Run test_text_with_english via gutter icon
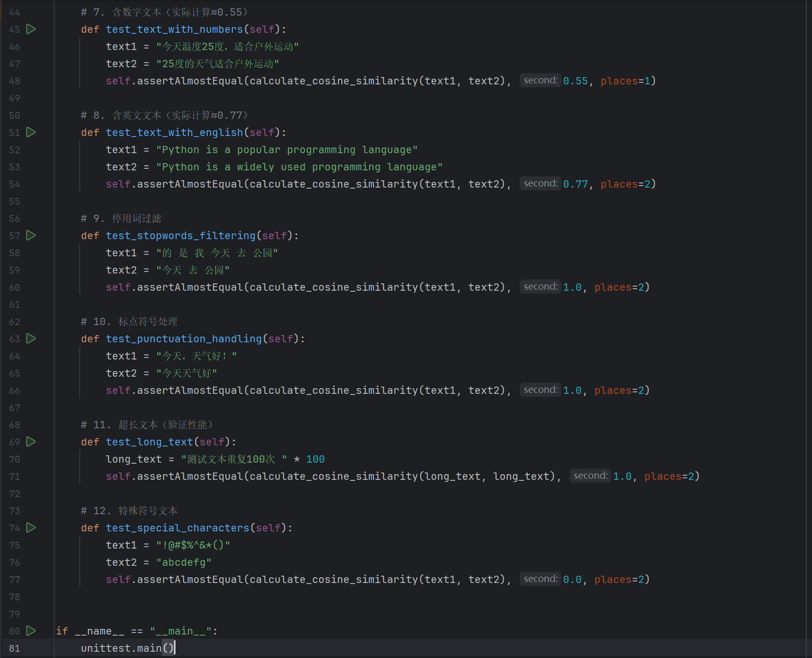This screenshot has height=658, width=812. 31,132
